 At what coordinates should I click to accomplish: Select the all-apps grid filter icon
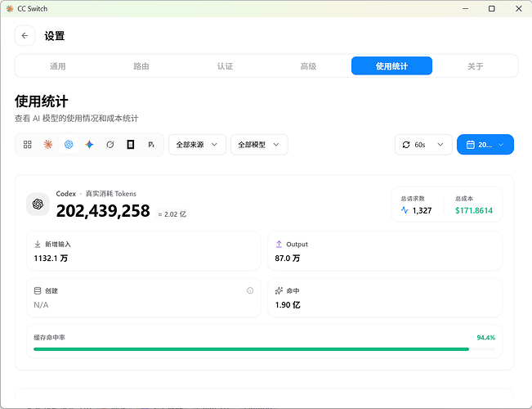pos(28,145)
